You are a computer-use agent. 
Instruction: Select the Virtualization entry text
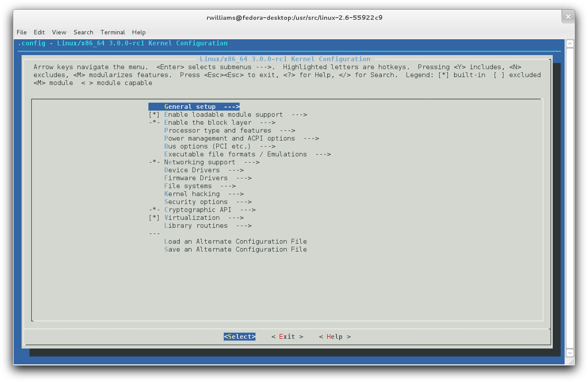point(192,218)
